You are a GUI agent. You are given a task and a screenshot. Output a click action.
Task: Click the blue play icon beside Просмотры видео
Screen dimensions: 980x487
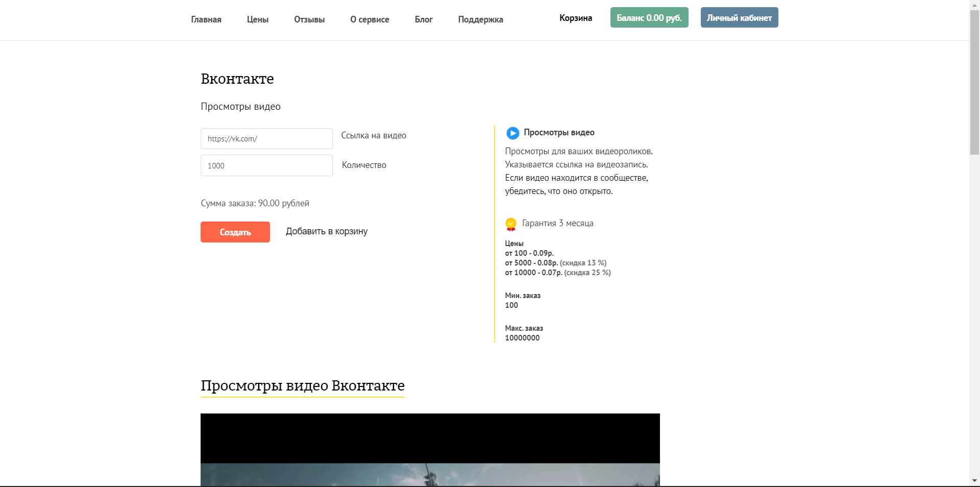coord(512,133)
